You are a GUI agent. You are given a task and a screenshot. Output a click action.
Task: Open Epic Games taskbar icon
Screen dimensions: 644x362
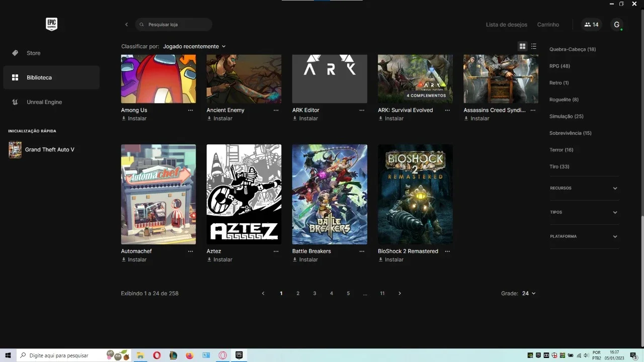(239, 355)
